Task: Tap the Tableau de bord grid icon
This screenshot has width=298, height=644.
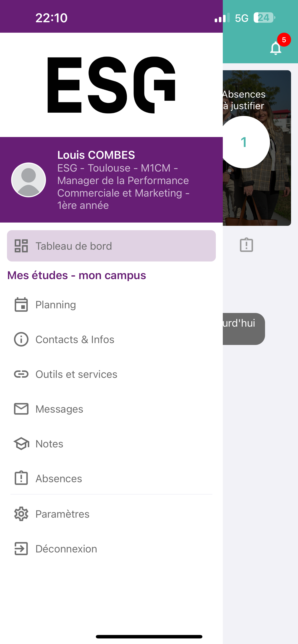Action: coord(21,246)
